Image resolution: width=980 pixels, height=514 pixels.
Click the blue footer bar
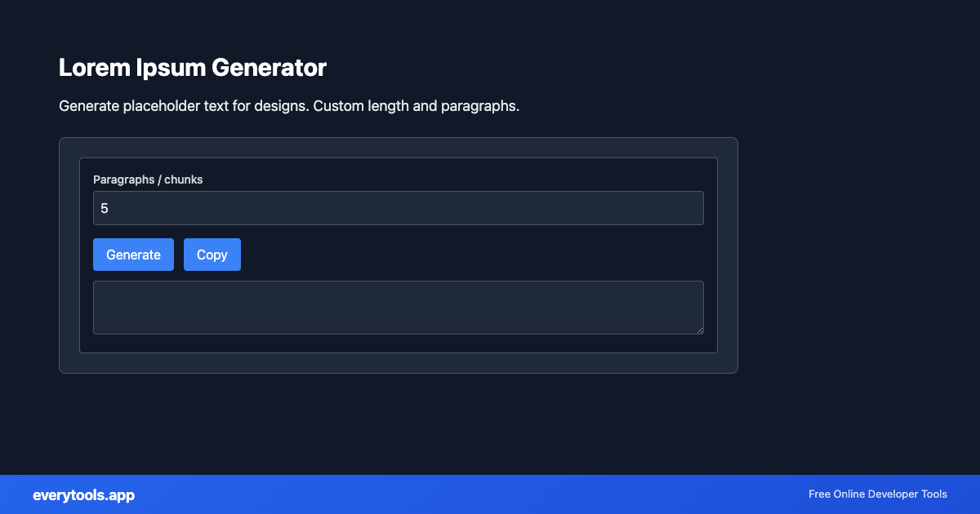[490, 494]
